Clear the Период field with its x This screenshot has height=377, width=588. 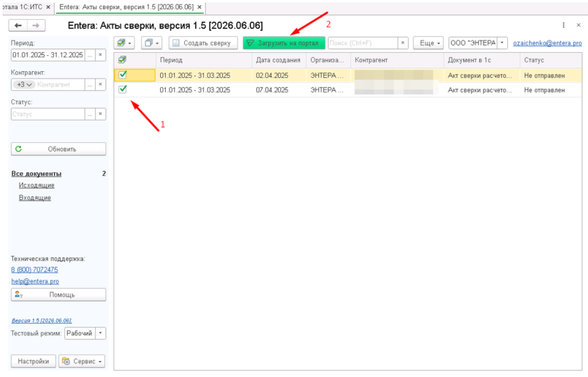pos(101,55)
